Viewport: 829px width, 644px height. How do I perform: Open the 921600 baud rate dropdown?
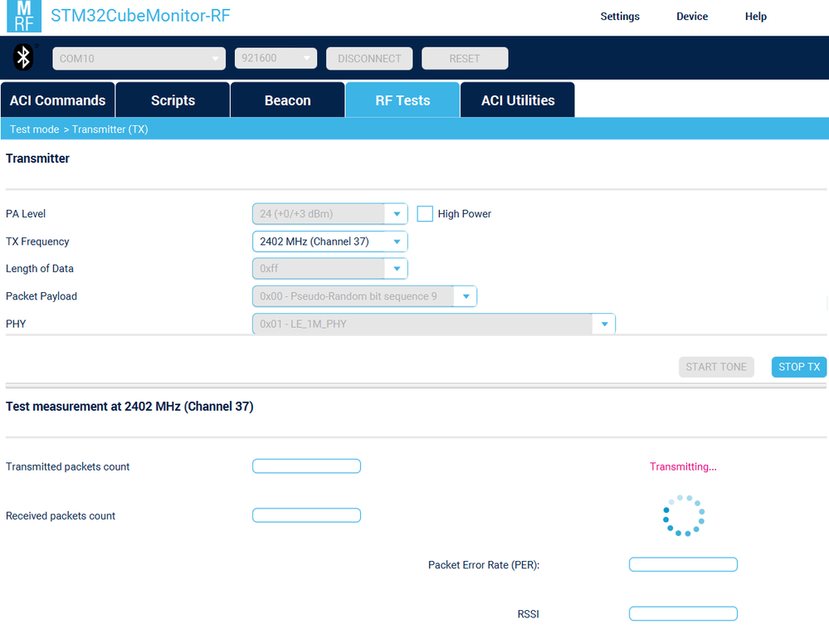coord(276,58)
